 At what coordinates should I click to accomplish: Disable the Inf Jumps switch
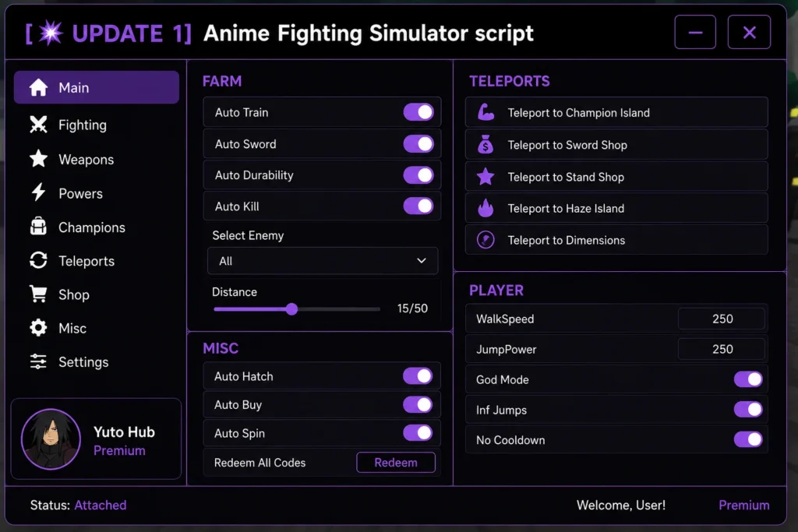tap(748, 410)
